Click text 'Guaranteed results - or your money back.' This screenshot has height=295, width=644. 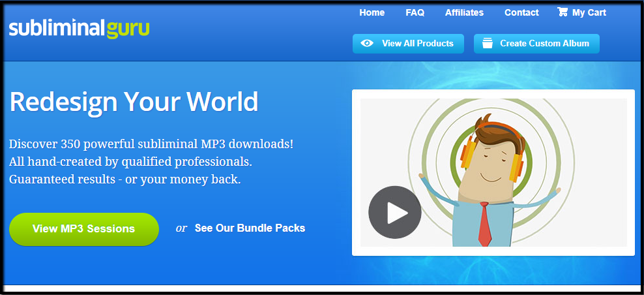[125, 179]
